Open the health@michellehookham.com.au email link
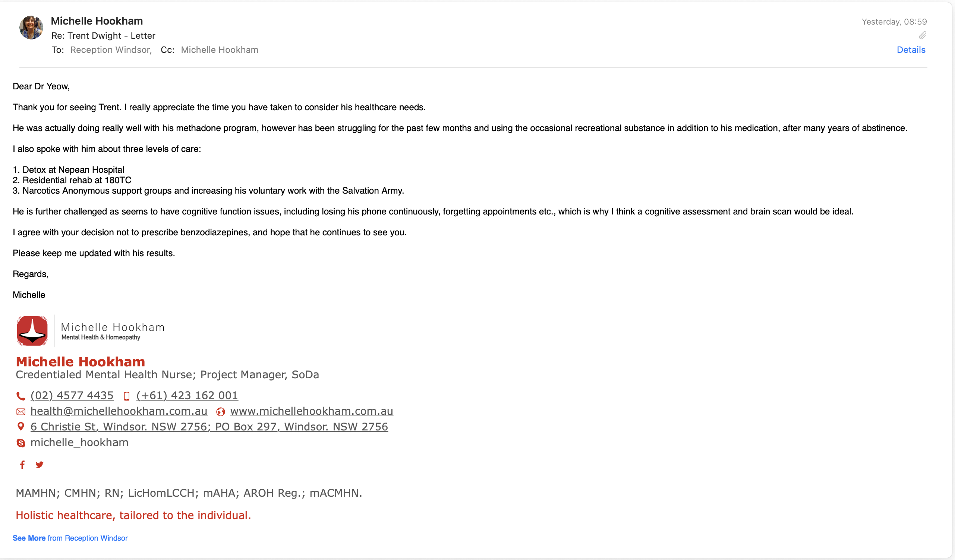Screen dimensions: 955x560 tap(119, 411)
